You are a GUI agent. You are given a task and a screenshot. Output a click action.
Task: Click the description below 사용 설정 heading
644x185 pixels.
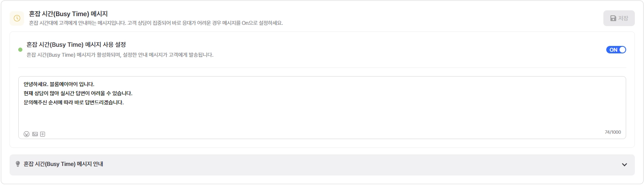120,55
